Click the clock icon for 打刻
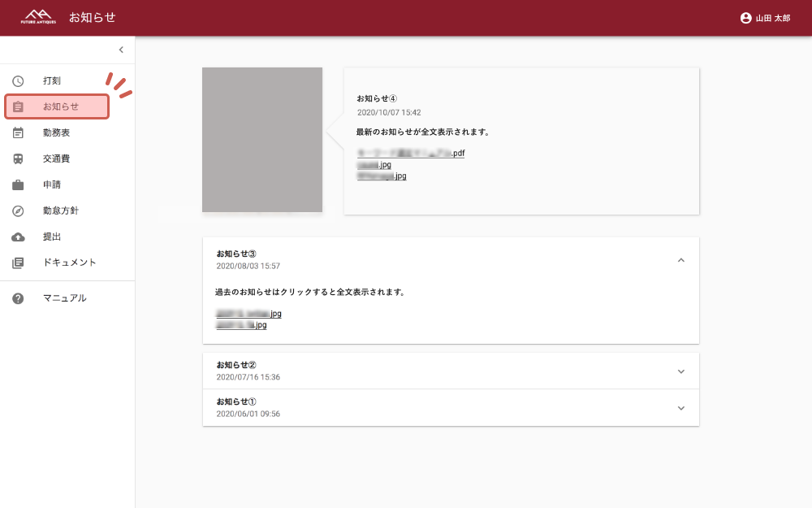The image size is (812, 508). [x=18, y=81]
